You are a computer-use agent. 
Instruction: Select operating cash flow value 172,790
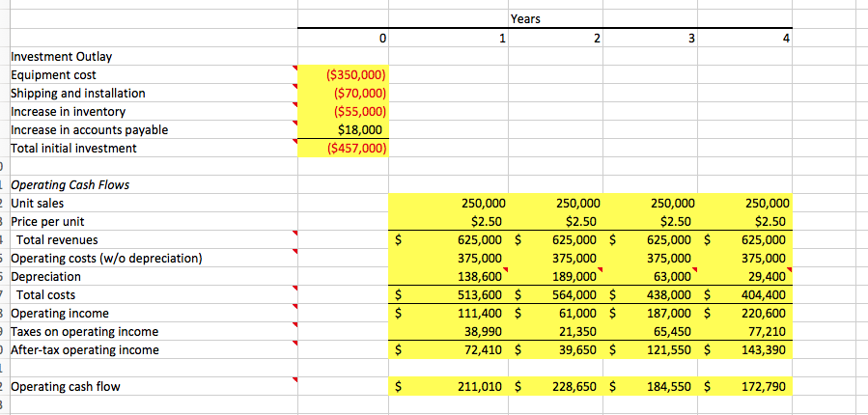coord(765,387)
